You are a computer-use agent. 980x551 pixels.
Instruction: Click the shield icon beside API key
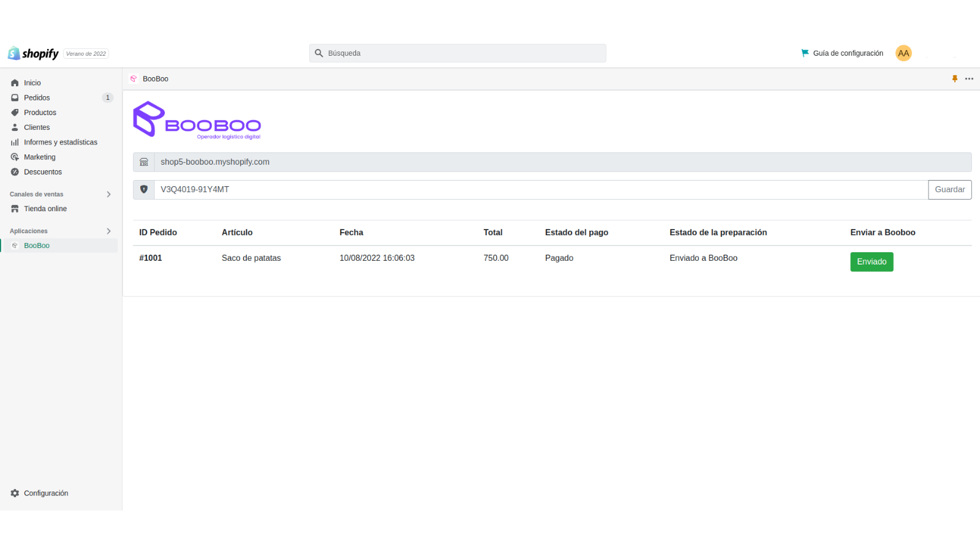click(x=144, y=190)
